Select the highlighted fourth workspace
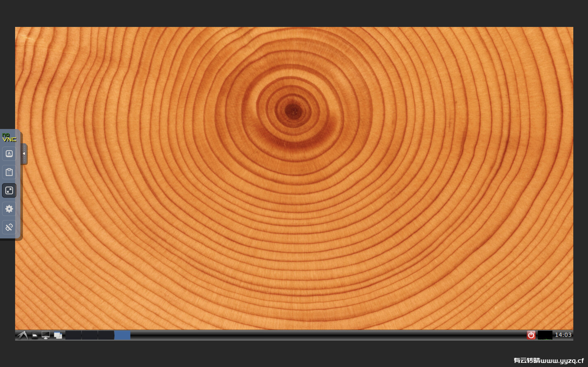 pos(122,335)
